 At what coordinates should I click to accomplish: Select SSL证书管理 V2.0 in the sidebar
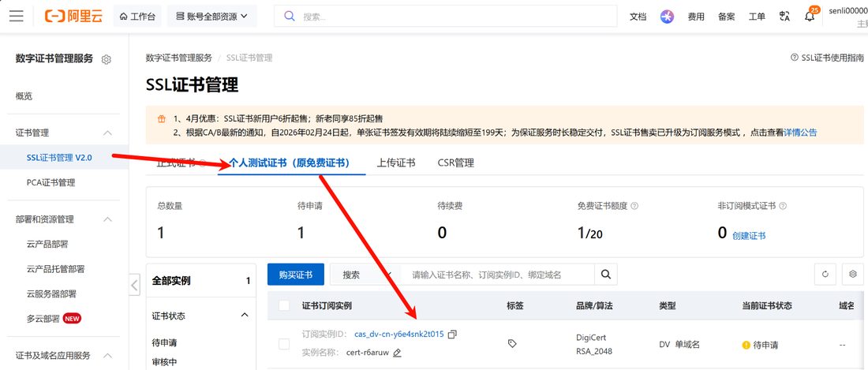59,158
